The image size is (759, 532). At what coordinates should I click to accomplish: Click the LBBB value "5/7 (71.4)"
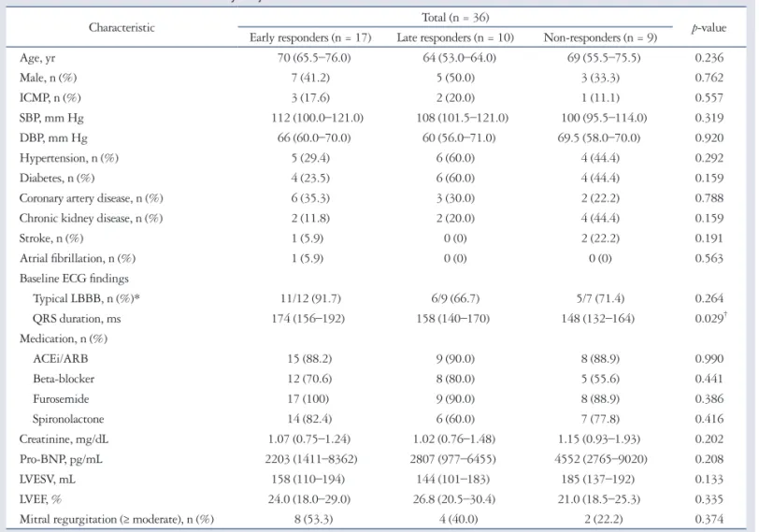(x=600, y=298)
